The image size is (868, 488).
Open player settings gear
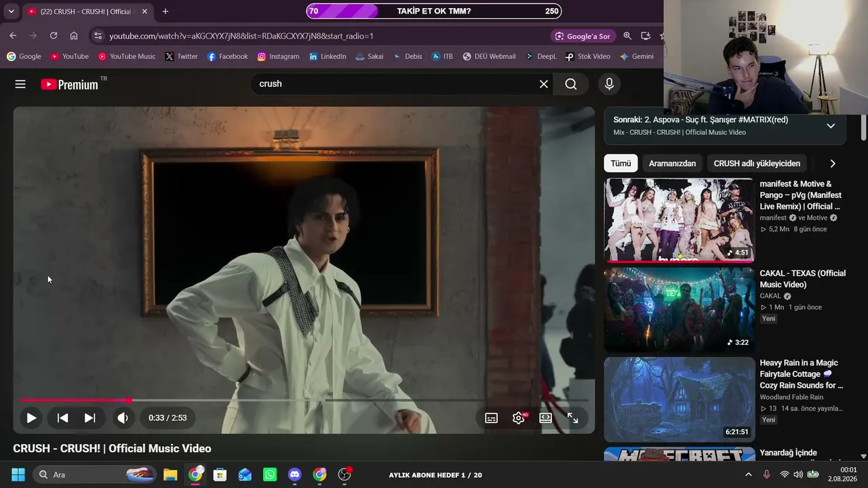tap(519, 418)
